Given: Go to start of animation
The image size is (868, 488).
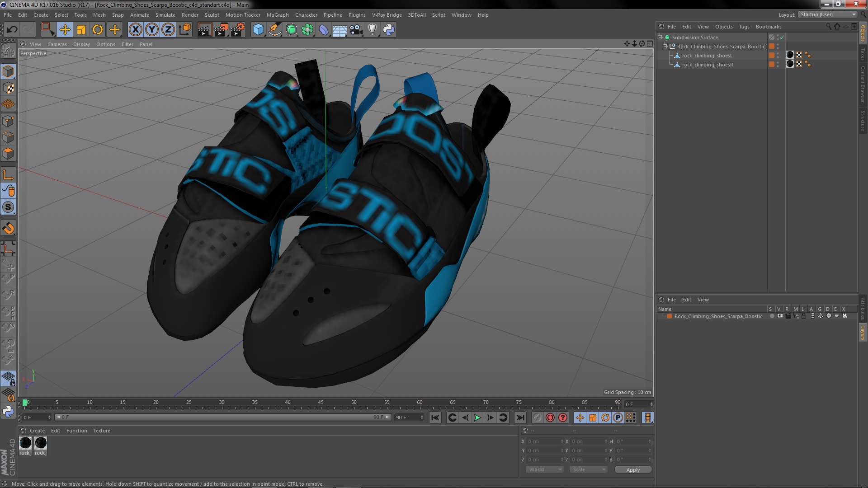Looking at the screenshot, I should pos(435,418).
